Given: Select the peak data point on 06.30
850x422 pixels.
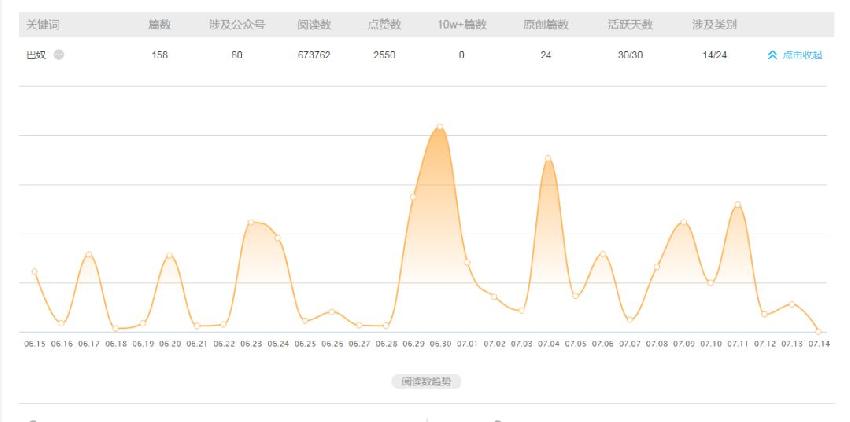Looking at the screenshot, I should [x=440, y=126].
